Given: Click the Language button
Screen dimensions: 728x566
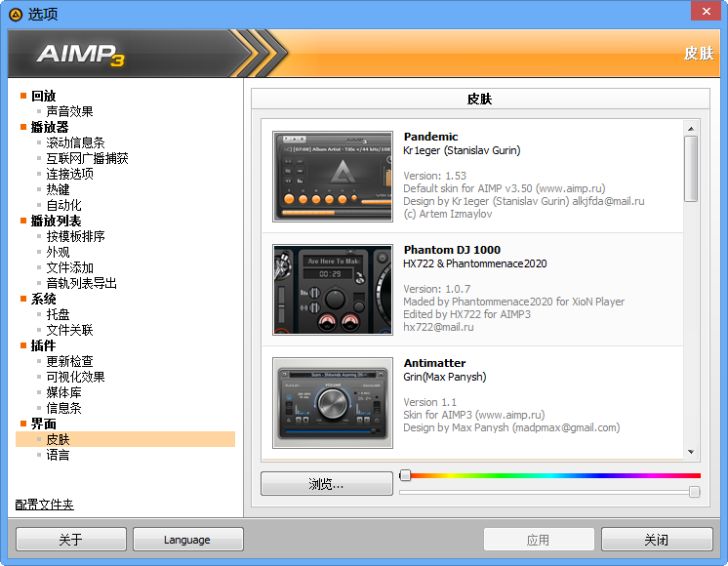Looking at the screenshot, I should [x=187, y=540].
